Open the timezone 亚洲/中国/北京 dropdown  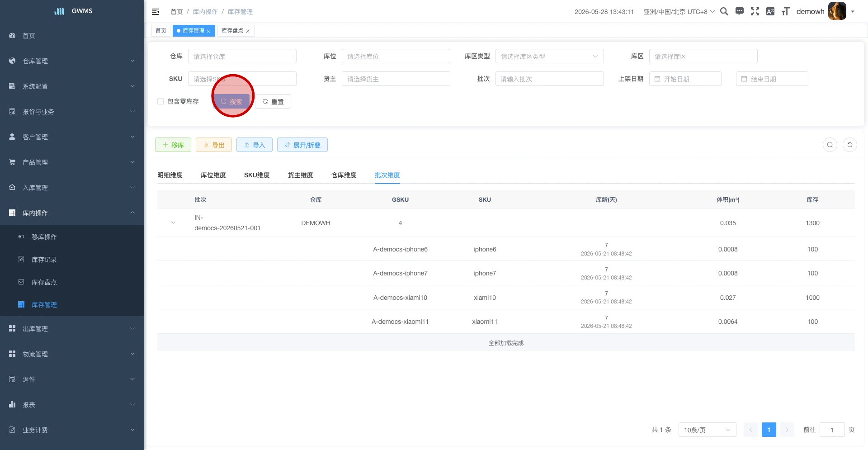pyautogui.click(x=679, y=12)
